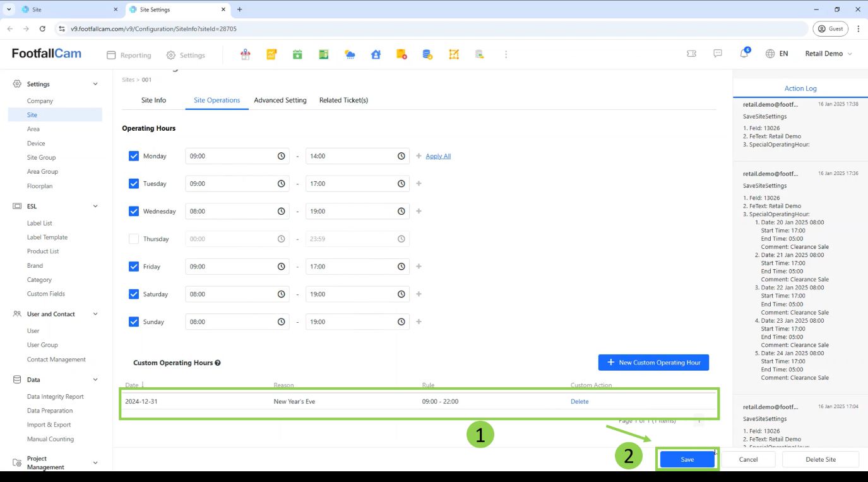Collapse the User and Contact section
The image size is (868, 482).
point(95,314)
